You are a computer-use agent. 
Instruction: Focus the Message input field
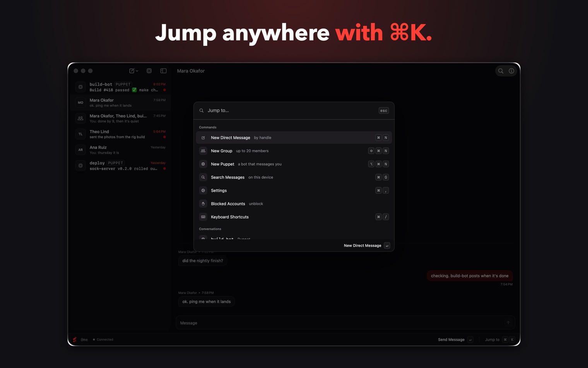point(345,323)
